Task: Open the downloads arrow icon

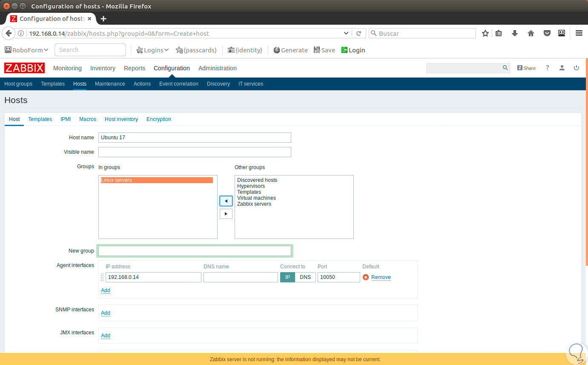Action: pos(515,33)
